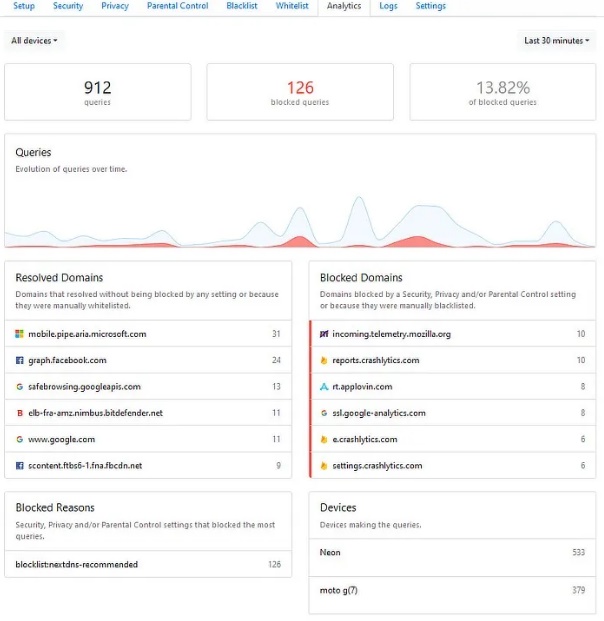Click the Microsoft icon beside mobile.pipe.aria.microsoft.com
604x621 pixels.
click(19, 334)
